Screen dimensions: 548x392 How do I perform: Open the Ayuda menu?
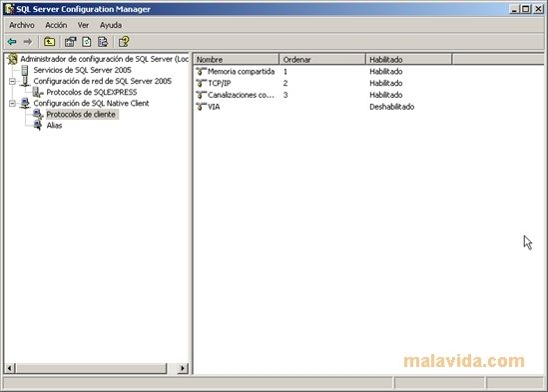click(111, 25)
